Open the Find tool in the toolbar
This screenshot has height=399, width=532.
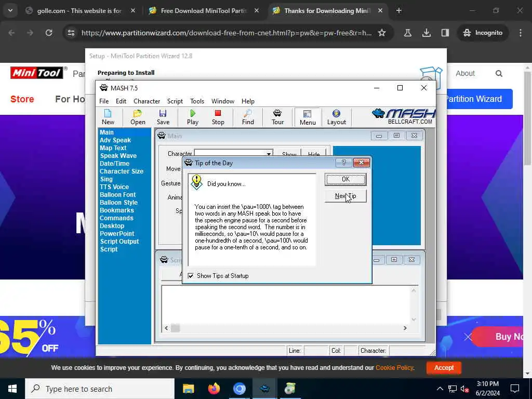(248, 117)
